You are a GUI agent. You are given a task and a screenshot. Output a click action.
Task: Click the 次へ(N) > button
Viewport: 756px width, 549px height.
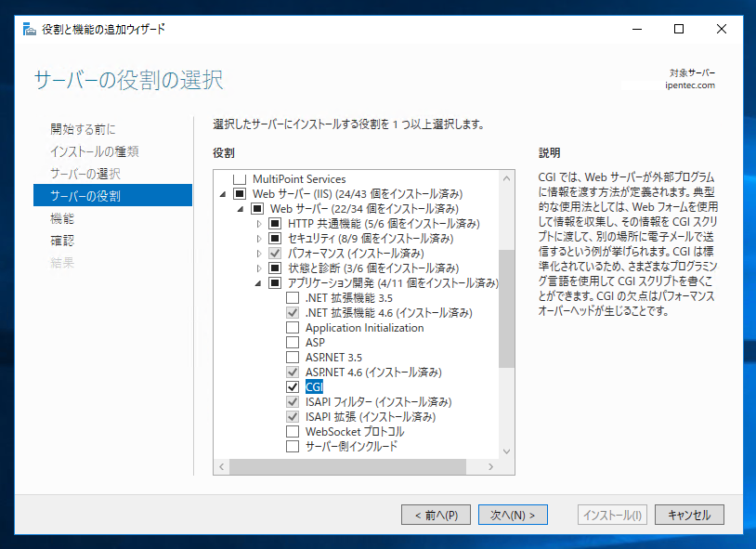513,515
